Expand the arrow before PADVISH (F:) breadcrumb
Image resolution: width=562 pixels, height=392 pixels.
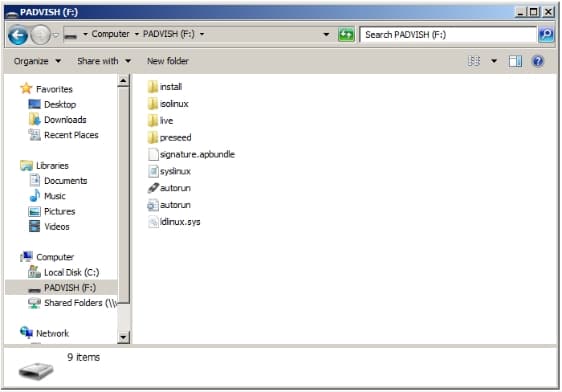(137, 34)
